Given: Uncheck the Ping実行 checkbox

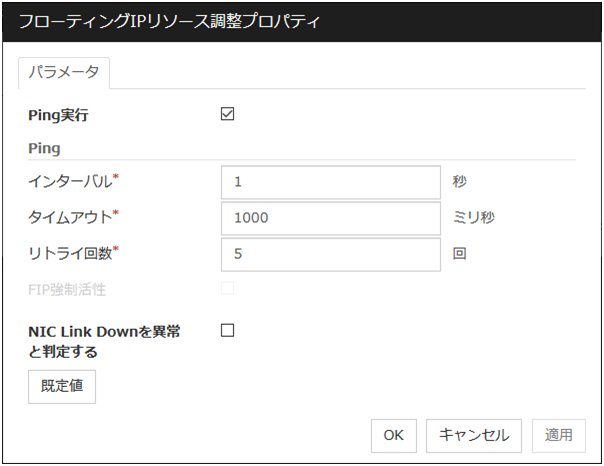Looking at the screenshot, I should point(227,114).
